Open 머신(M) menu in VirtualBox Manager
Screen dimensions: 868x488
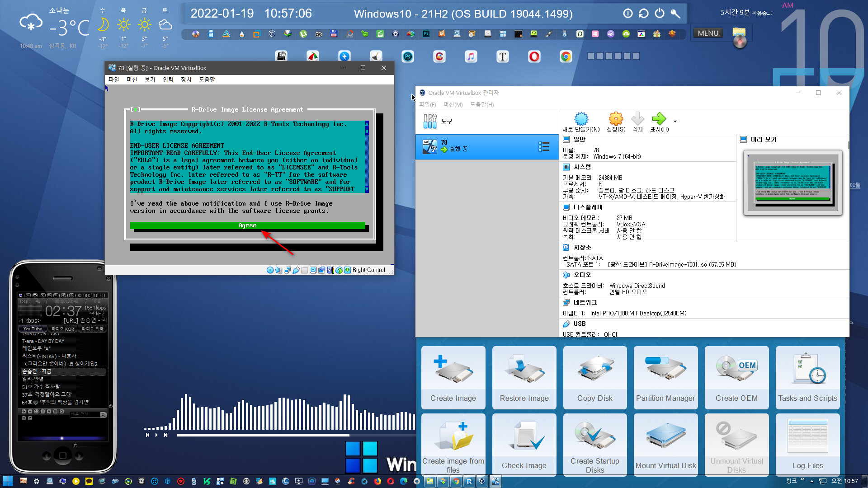[453, 105]
